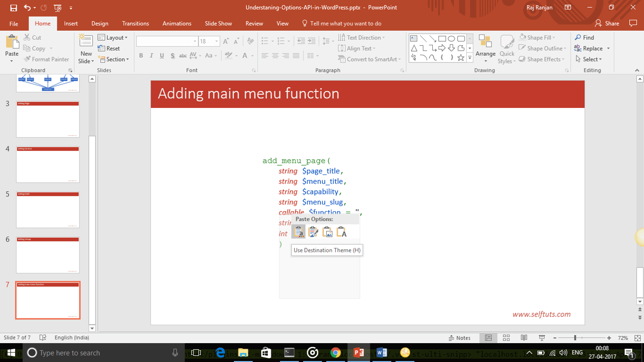This screenshot has width=644, height=362.
Task: Zoom in with the plus button
Action: click(x=609, y=338)
